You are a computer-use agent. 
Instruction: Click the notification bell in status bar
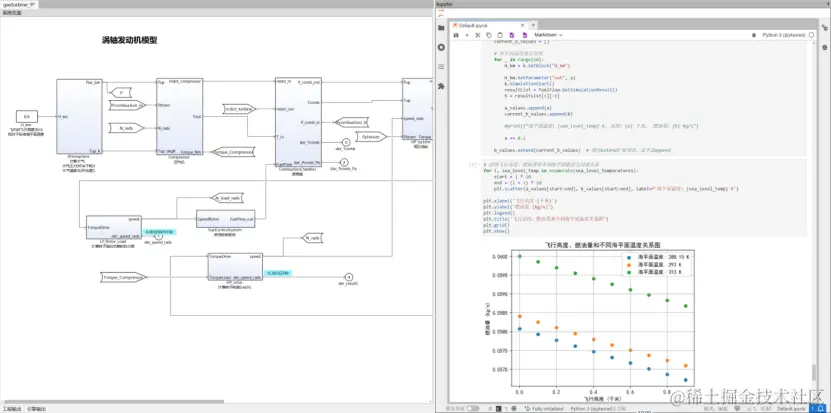(822, 409)
